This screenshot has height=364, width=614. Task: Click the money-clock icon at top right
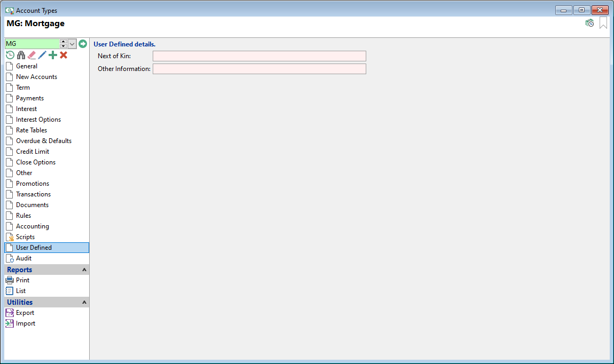[589, 23]
